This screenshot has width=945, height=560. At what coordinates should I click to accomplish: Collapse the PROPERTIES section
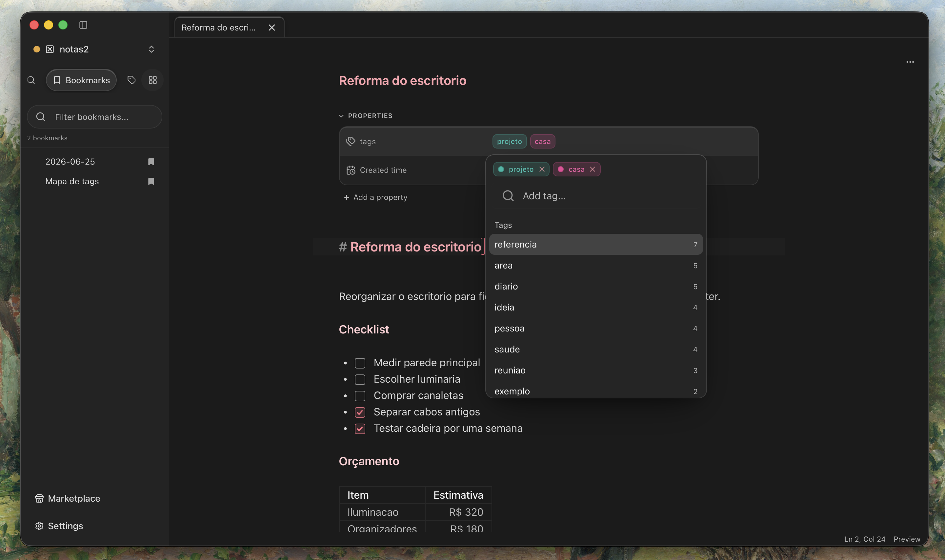pos(365,116)
